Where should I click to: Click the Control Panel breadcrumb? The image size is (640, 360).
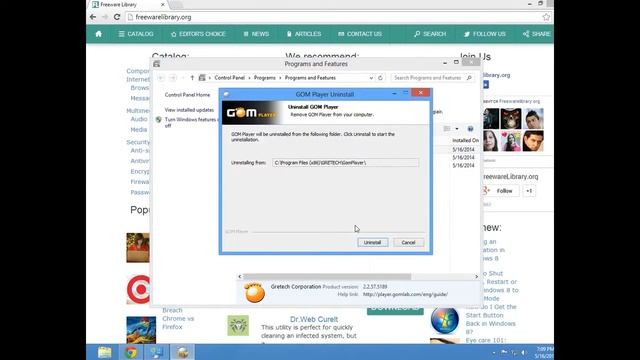[230, 78]
